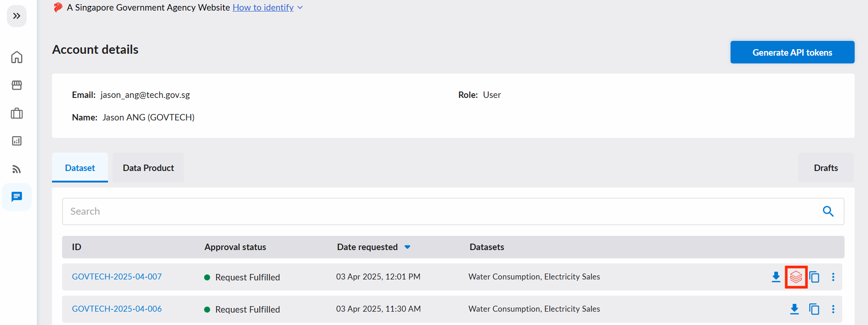Click the magnifier search icon
Viewport: 868px width, 325px height.
click(x=828, y=211)
